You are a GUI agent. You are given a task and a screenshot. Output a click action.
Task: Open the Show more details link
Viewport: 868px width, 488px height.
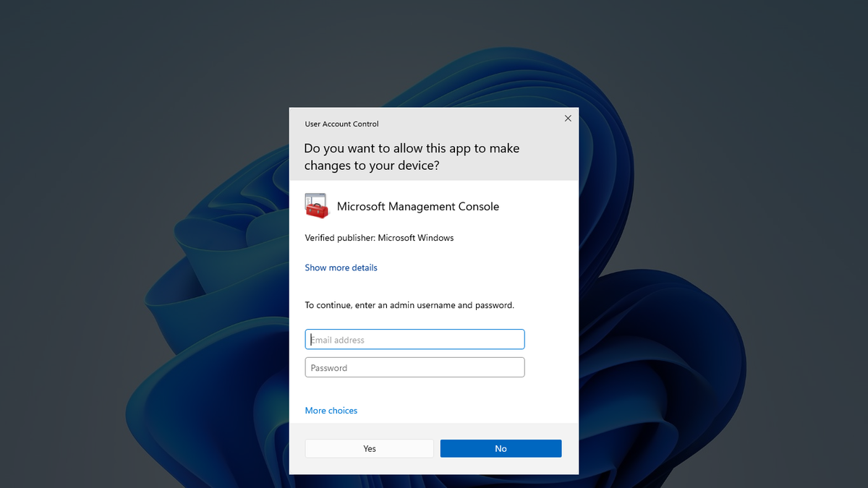[x=341, y=267]
